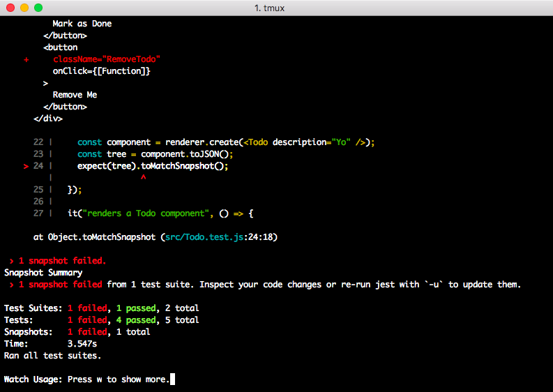Click the red '+' diff marker

coord(26,59)
